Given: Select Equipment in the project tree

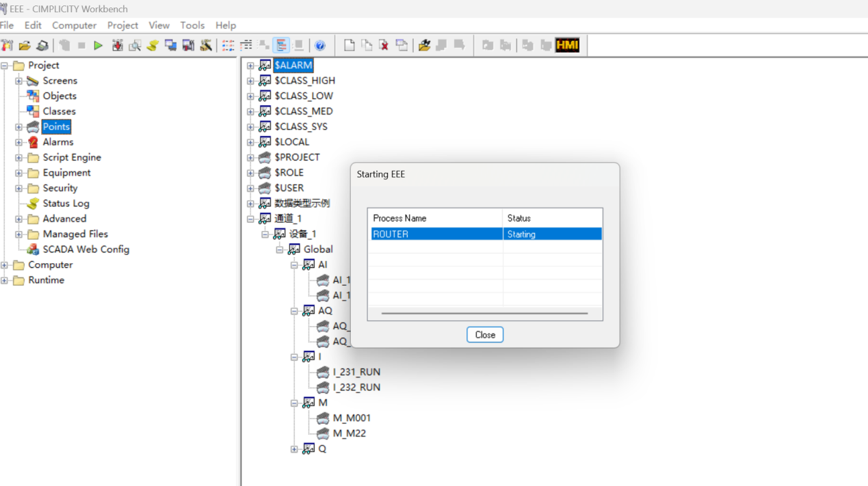Looking at the screenshot, I should 67,173.
